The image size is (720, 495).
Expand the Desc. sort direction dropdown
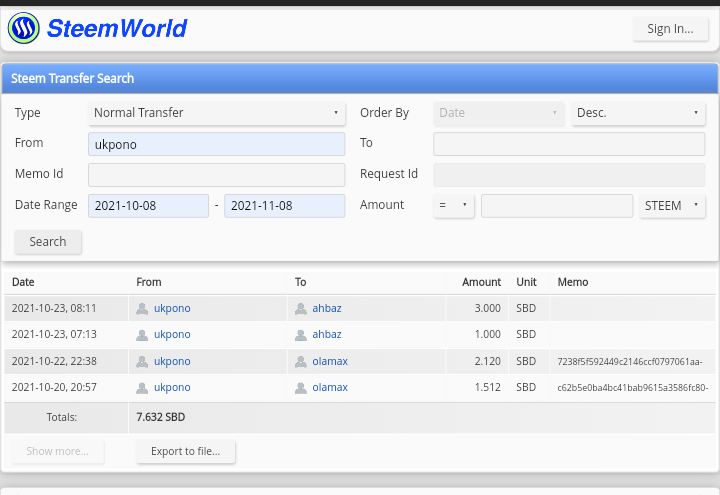(x=638, y=113)
